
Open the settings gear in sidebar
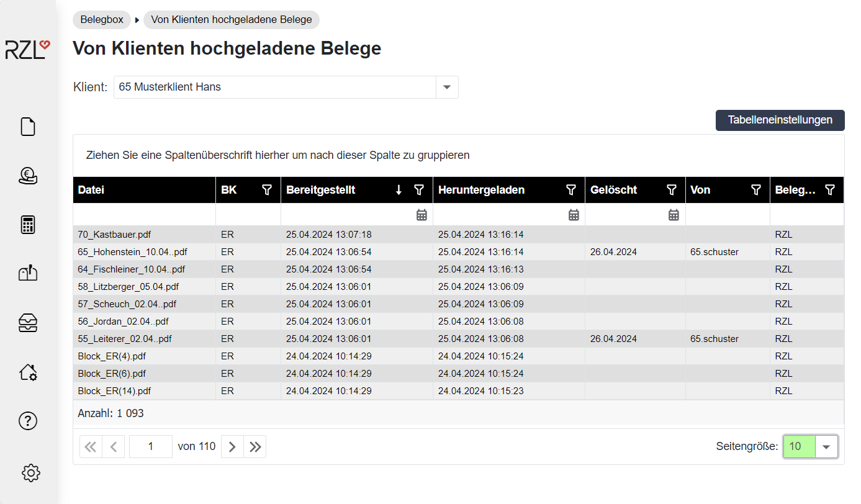tap(30, 473)
